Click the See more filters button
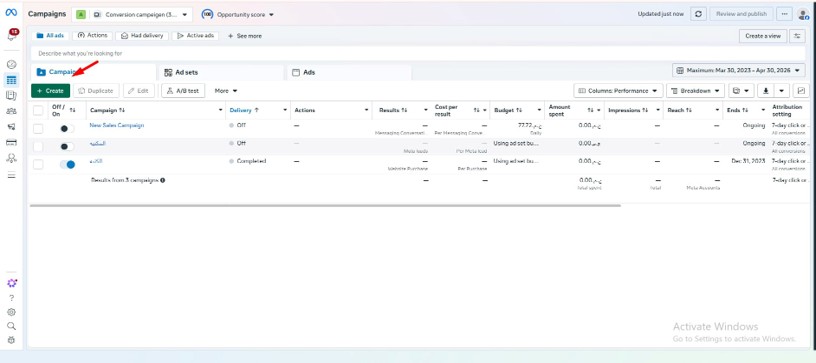The width and height of the screenshot is (816, 363). pos(245,36)
